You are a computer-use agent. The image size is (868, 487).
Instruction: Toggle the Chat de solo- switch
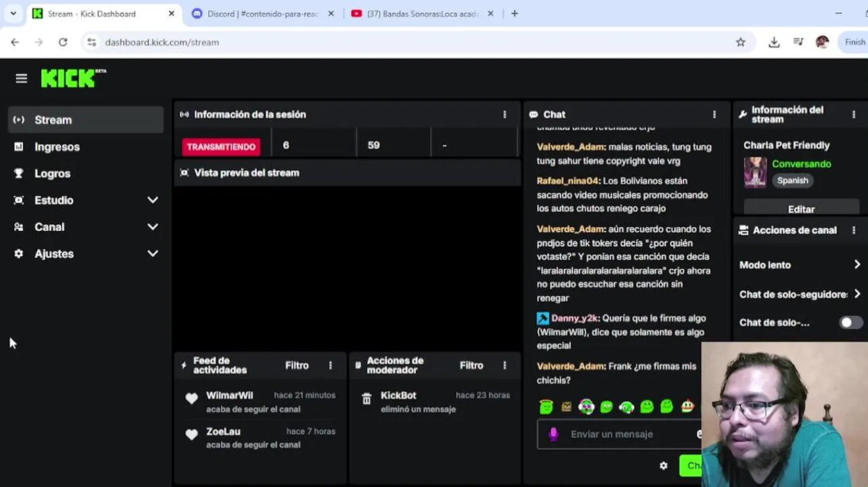click(x=850, y=323)
